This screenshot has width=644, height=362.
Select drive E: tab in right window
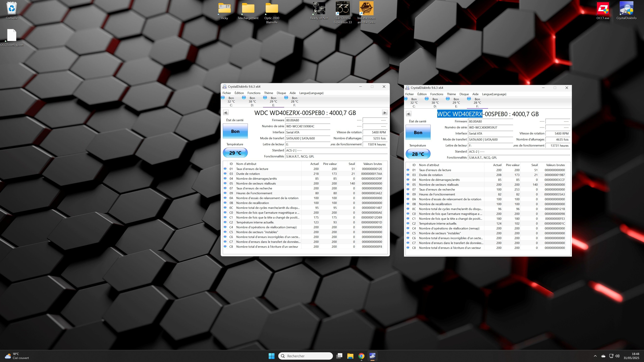tap(456, 103)
